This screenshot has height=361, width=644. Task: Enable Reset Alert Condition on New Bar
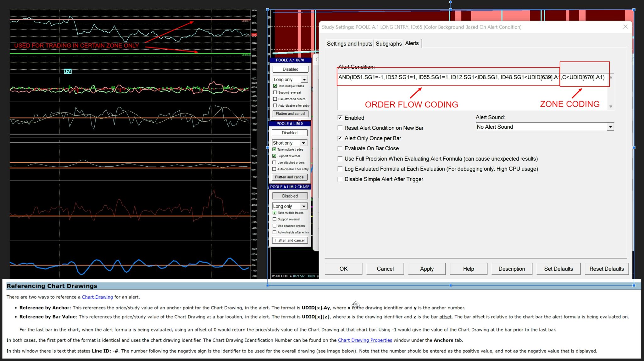pyautogui.click(x=340, y=128)
